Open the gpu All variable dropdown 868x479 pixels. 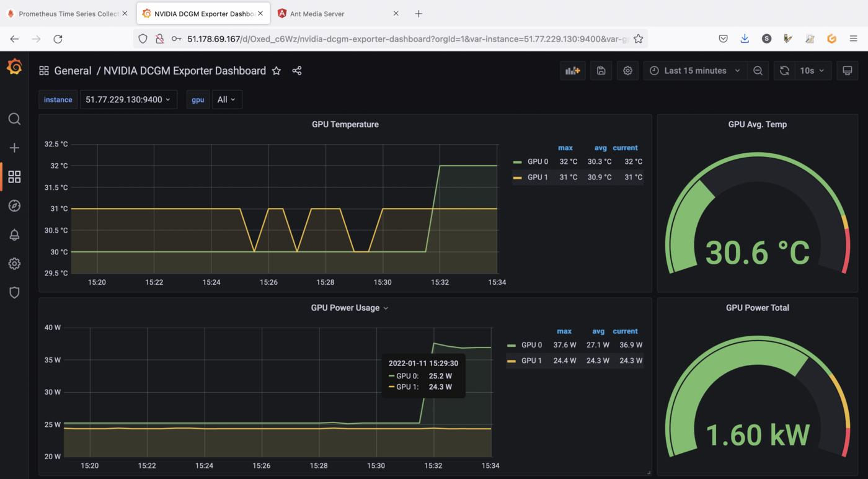(x=227, y=99)
